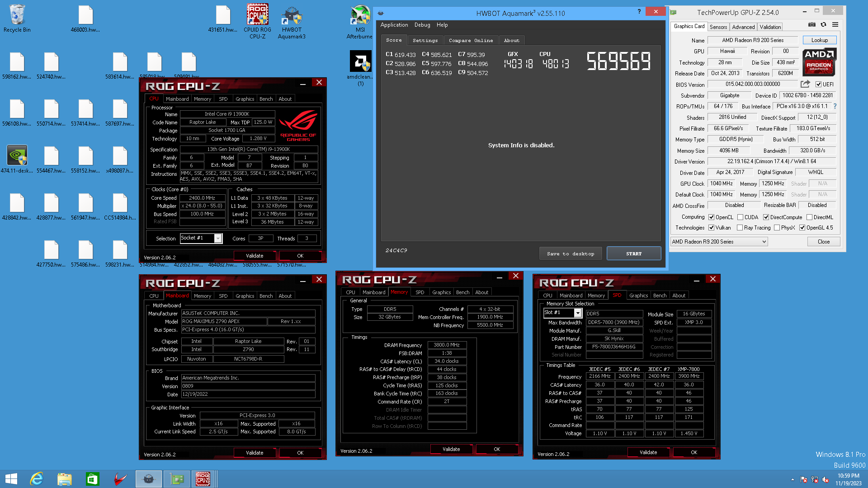Click the Bus Interface question mark icon
Viewport: 868px width, 488px height.
[835, 106]
